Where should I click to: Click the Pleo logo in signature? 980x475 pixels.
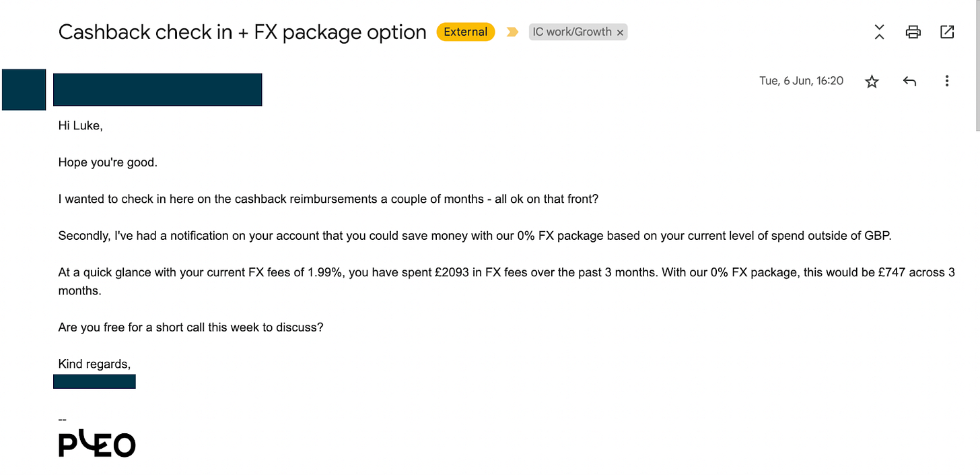click(97, 444)
